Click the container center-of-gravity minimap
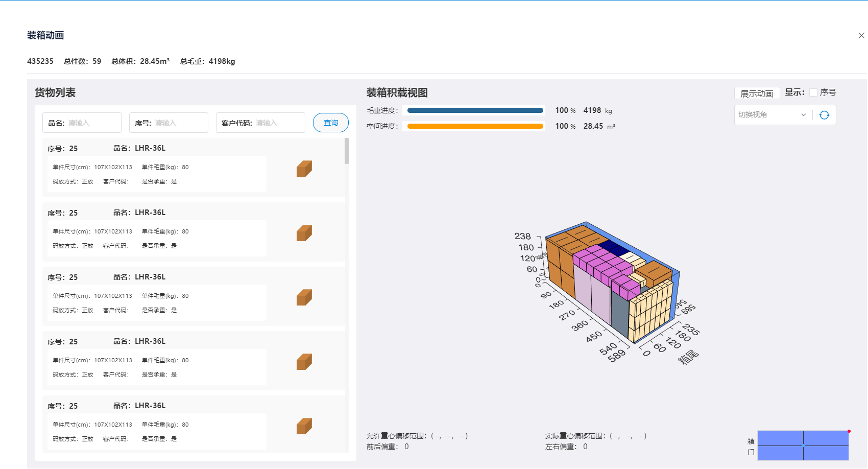The height and width of the screenshot is (469, 868). 803,445
